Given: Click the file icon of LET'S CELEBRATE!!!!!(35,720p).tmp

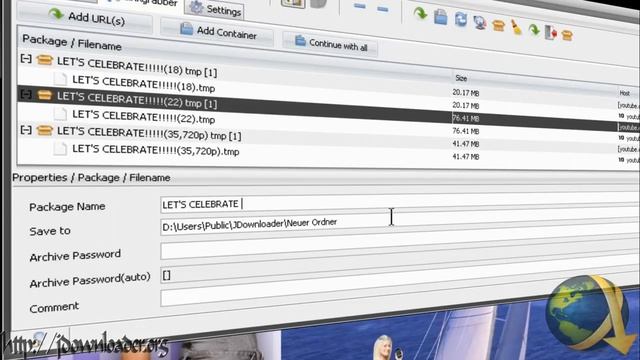Looking at the screenshot, I should tap(60, 149).
